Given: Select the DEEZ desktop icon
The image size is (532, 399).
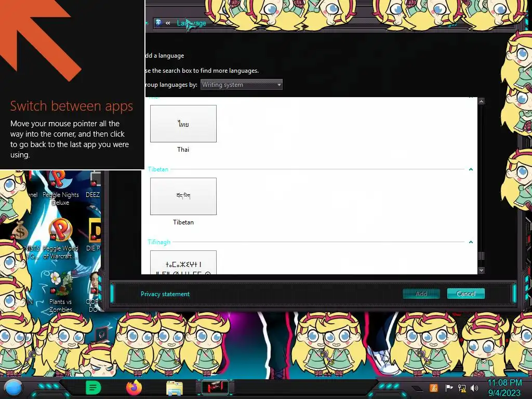Looking at the screenshot, I should pos(94,185).
